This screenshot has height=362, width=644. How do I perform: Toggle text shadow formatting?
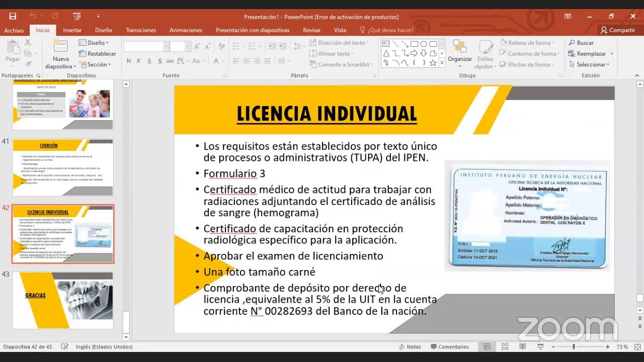(160, 61)
